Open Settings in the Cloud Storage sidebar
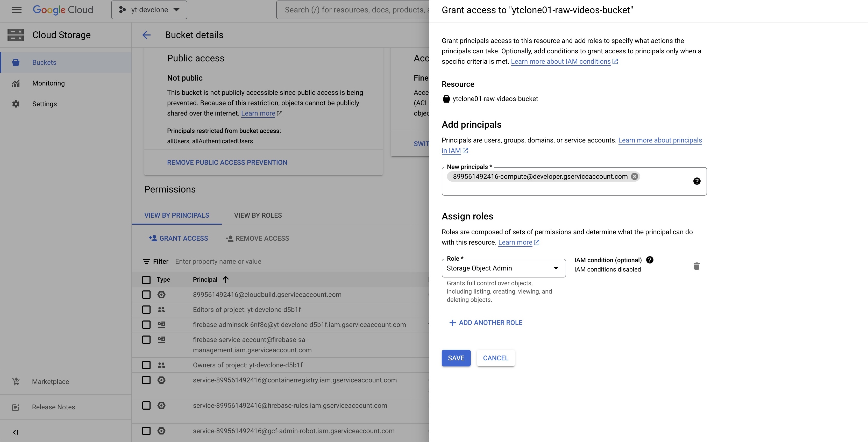 45,104
